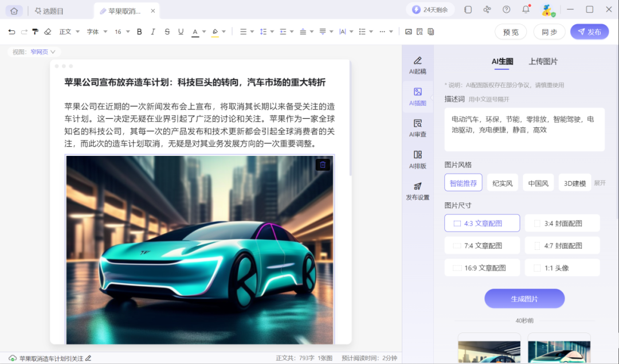
Task: Redo the last edit
Action: click(23, 32)
